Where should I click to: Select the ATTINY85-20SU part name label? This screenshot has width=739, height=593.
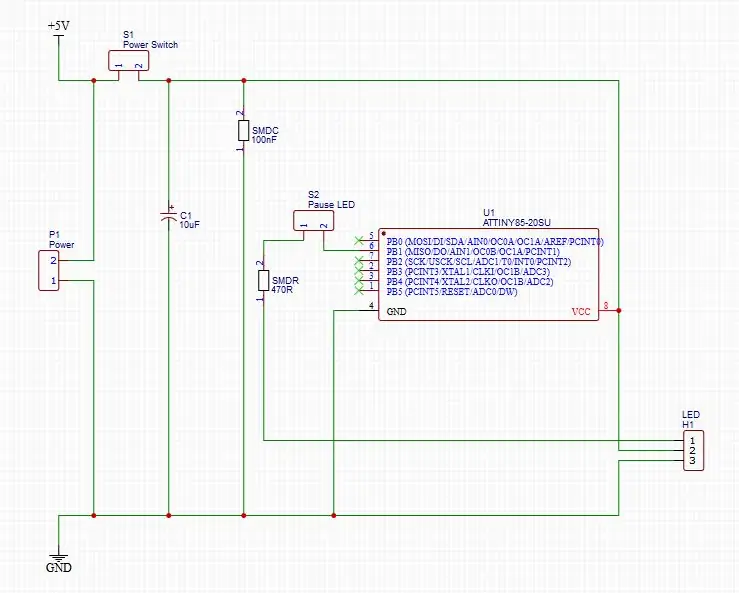pyautogui.click(x=516, y=222)
